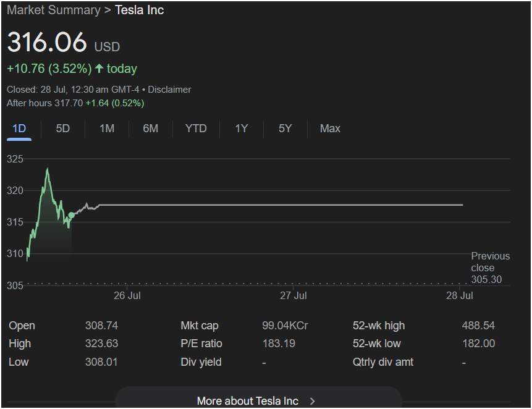Screen dimensions: 532x409
Task: Click the 310 y-axis price label
Action: click(x=15, y=254)
